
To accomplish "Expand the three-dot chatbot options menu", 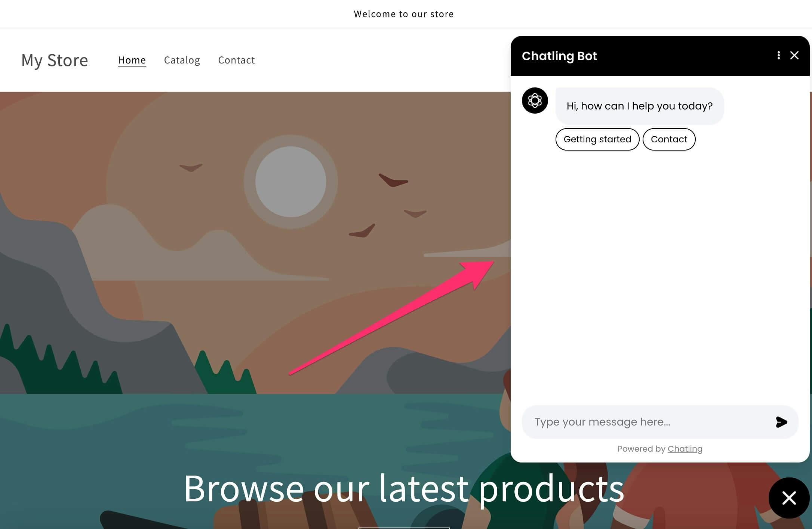I will click(x=779, y=55).
